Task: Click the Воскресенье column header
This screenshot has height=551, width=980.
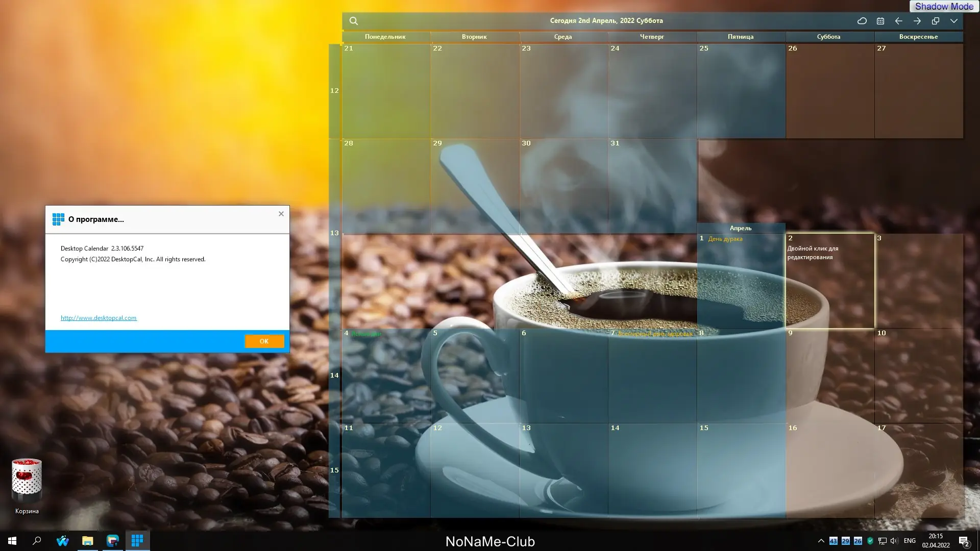Action: click(x=918, y=37)
